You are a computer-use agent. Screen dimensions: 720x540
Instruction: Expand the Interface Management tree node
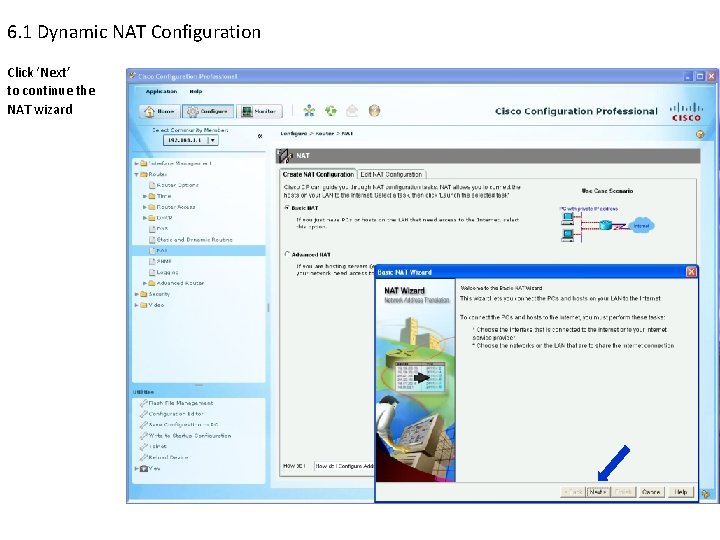coord(136,163)
